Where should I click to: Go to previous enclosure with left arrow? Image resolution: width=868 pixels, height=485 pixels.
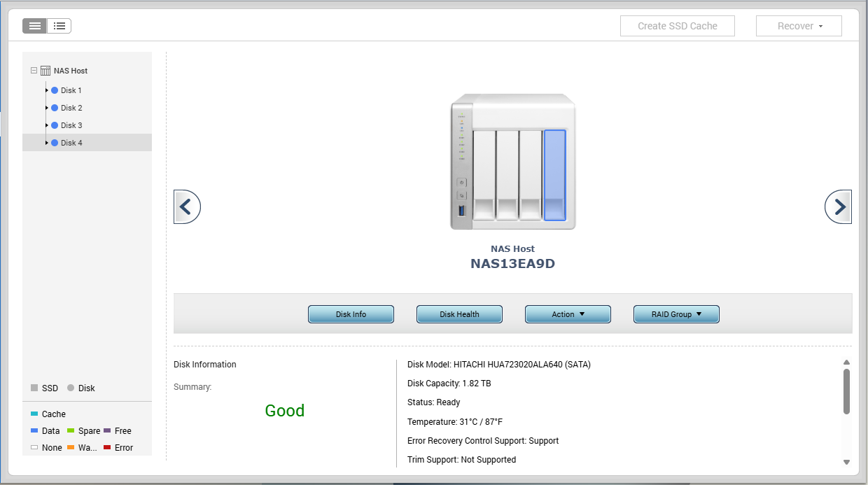point(187,206)
